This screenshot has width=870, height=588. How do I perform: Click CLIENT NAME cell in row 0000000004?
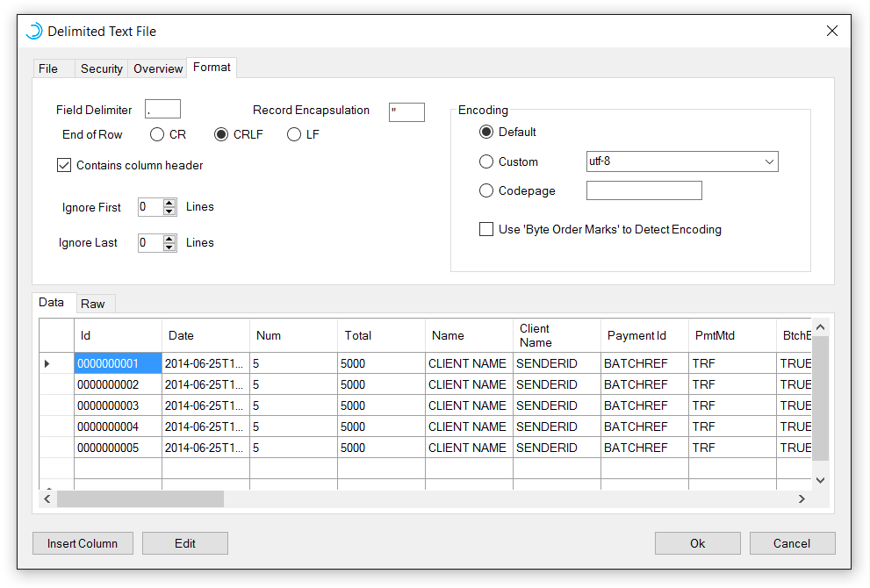pos(469,427)
